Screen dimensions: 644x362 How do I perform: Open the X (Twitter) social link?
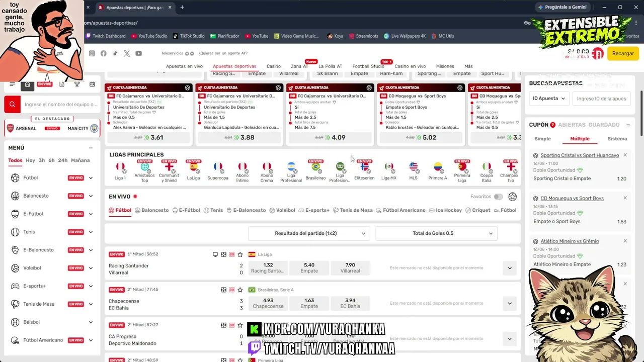(x=127, y=53)
